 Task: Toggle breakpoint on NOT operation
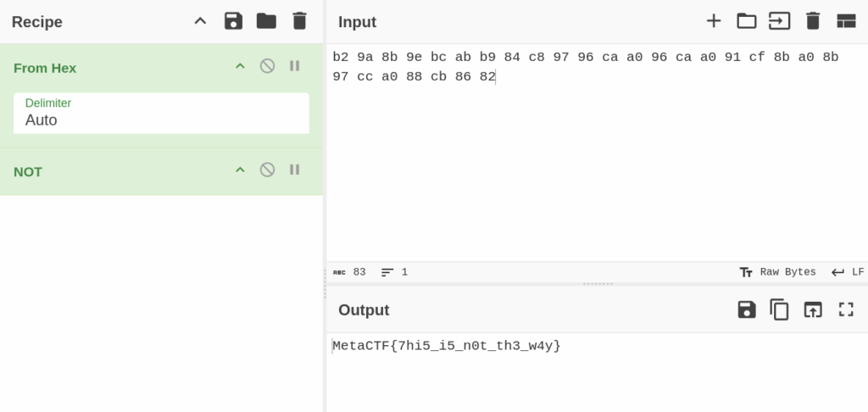point(294,170)
